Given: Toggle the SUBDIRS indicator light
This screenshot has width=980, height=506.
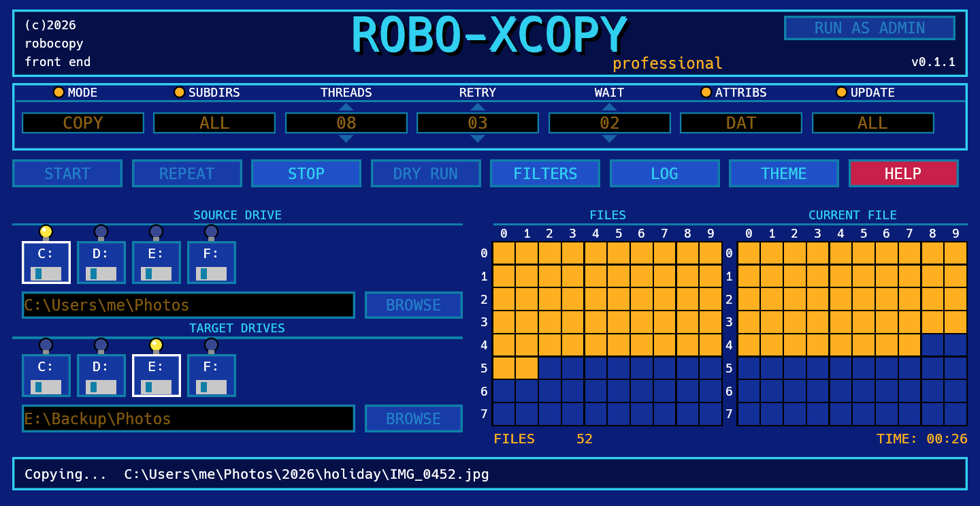Looking at the screenshot, I should click(180, 92).
